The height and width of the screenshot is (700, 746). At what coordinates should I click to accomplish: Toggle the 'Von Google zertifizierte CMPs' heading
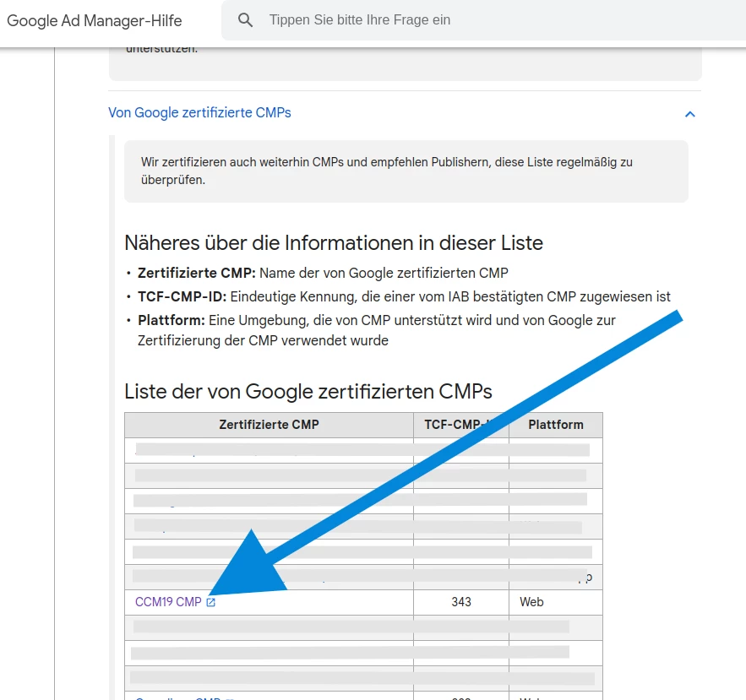coord(199,113)
